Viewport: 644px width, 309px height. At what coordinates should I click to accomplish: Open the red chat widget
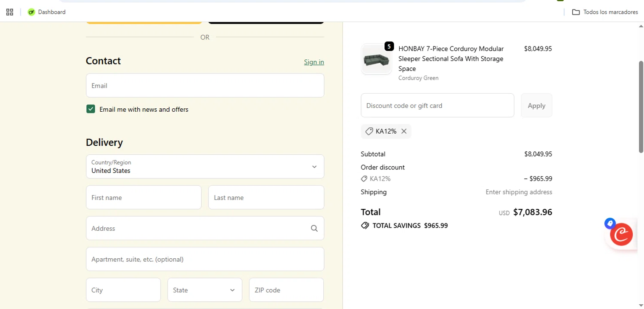tap(621, 234)
